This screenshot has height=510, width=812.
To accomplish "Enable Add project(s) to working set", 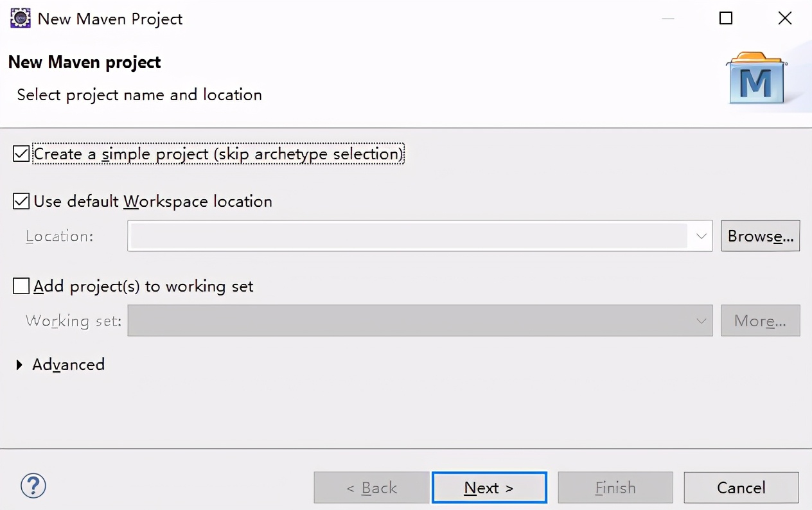I will click(x=21, y=286).
